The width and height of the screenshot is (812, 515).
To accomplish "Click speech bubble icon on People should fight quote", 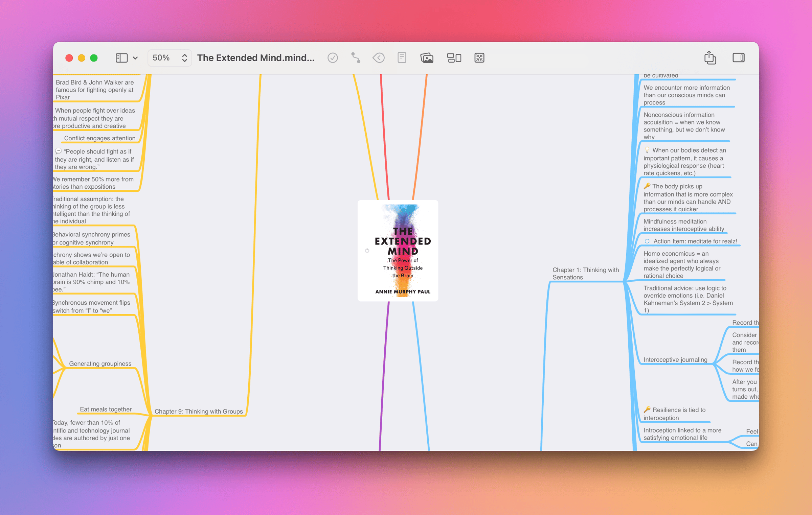I will [x=59, y=151].
